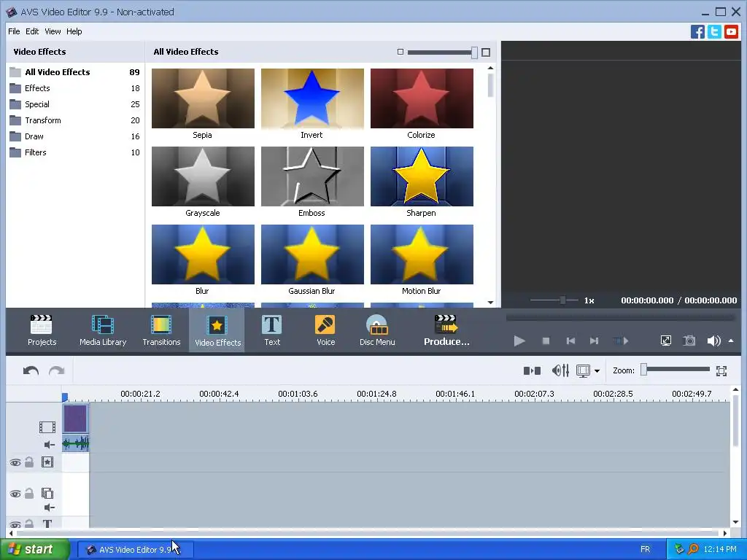Viewport: 747px width, 560px height.
Task: Open the File menu
Action: [x=14, y=31]
